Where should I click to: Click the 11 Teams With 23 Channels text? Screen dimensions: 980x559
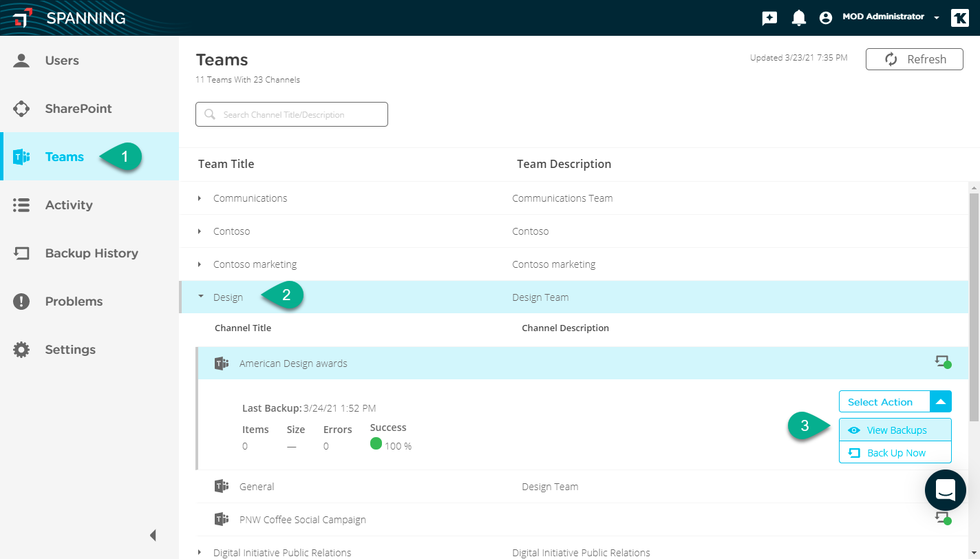click(x=248, y=80)
